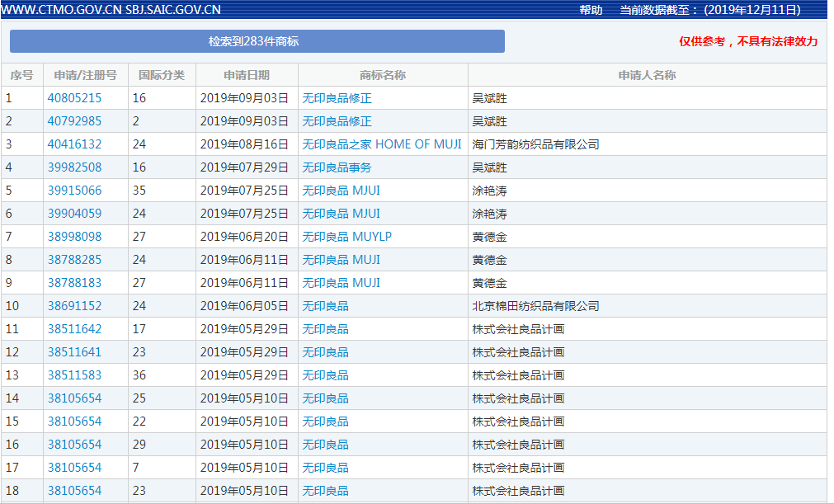The width and height of the screenshot is (834, 504).
Task: Click the WWW.CTMO.GOV.CN SBJ.SAIC.GOV.CN header text
Action: point(111,10)
